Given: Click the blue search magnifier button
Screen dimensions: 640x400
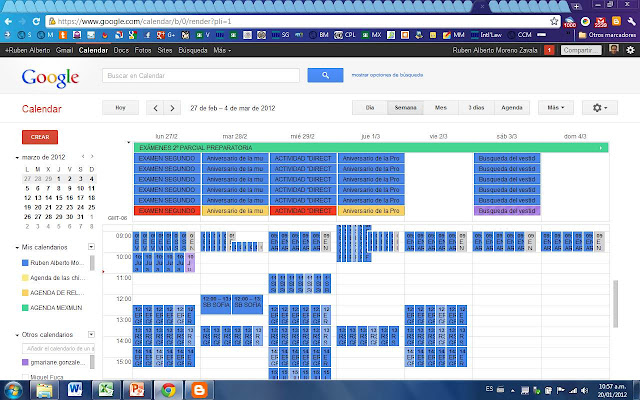Looking at the screenshot, I should (325, 75).
